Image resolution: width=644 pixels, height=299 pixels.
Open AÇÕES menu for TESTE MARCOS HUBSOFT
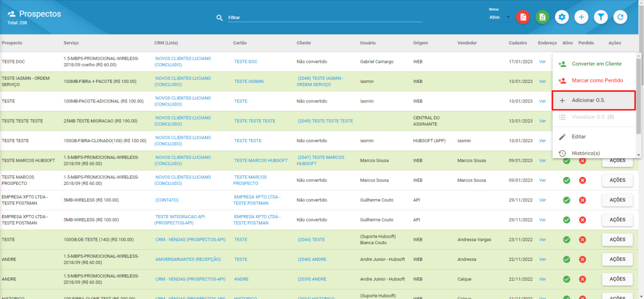[617, 161]
